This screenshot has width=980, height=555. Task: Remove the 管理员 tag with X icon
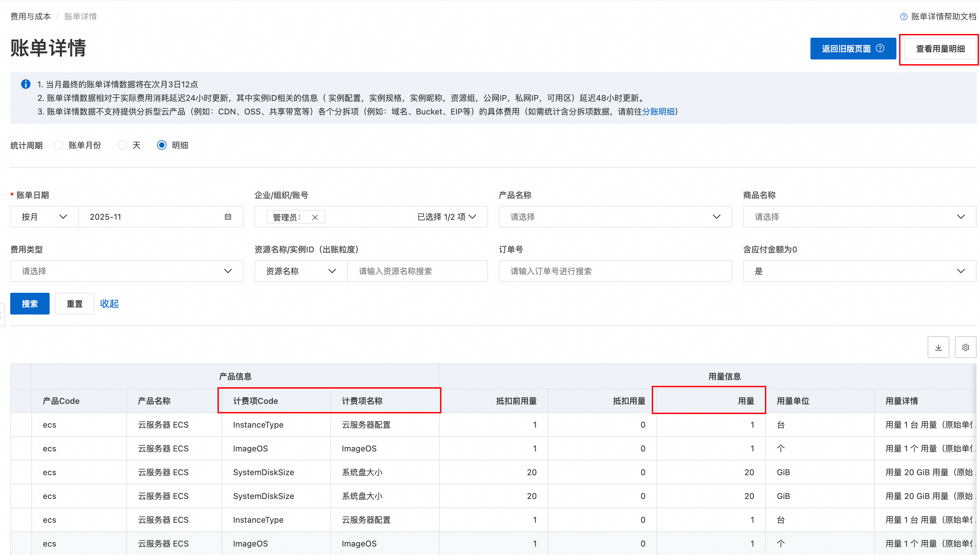[x=315, y=217]
